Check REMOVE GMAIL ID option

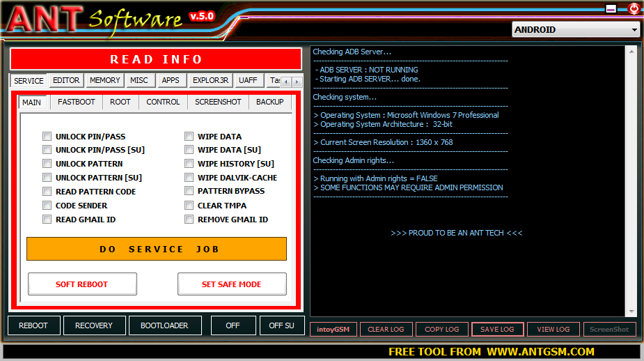pos(189,220)
